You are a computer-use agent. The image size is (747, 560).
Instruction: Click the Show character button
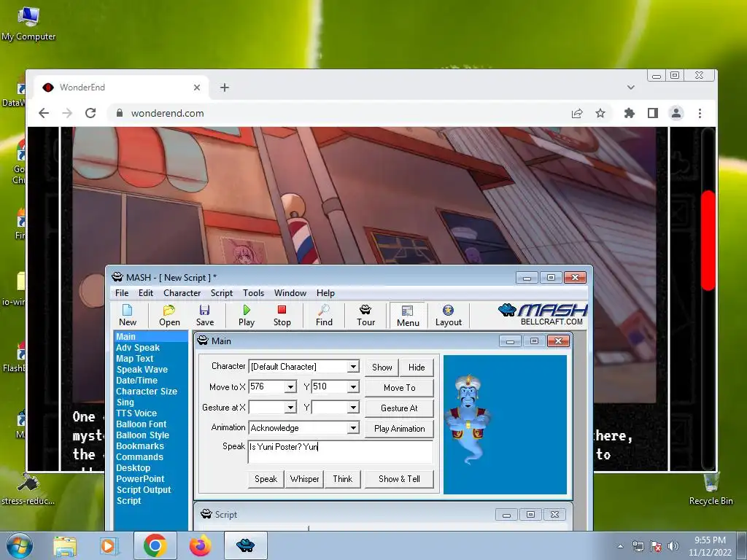tap(382, 367)
